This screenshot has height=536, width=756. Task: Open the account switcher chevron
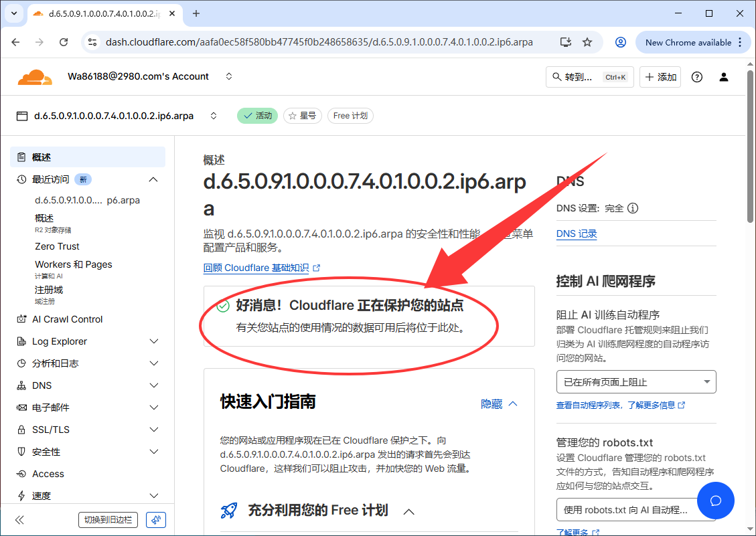click(x=229, y=76)
